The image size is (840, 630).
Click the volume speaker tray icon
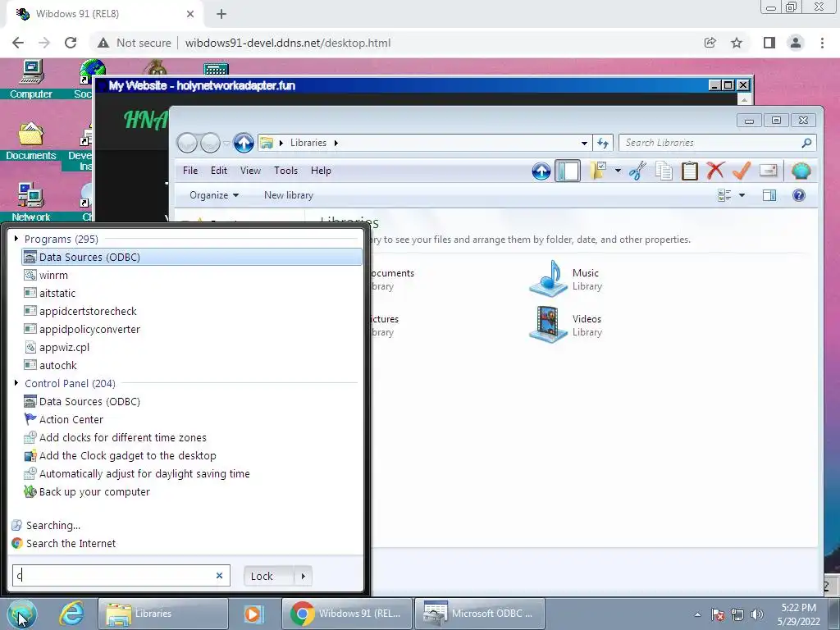(x=757, y=615)
